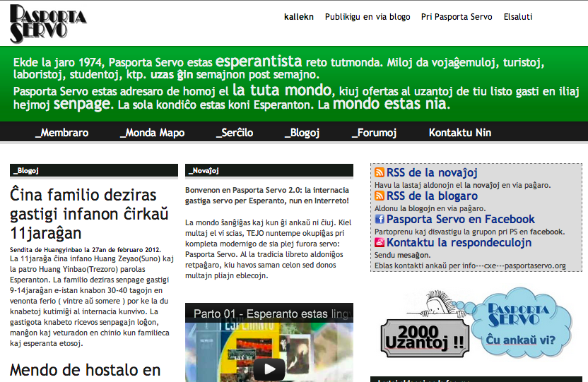This screenshot has width=588, height=382.
Task: Open 'Pri Pasporta Servo' link
Action: pyautogui.click(x=457, y=17)
